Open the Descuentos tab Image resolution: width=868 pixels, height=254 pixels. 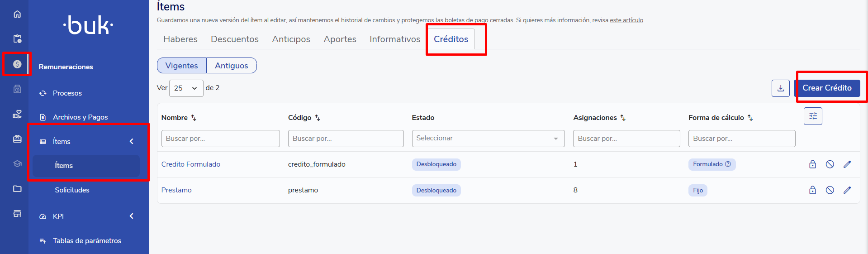click(234, 39)
